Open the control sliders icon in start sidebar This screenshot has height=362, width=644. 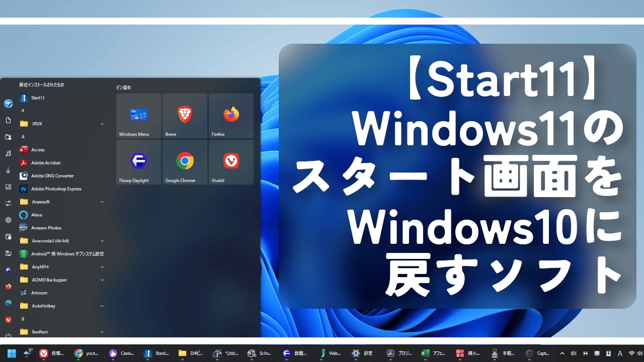(x=8, y=203)
